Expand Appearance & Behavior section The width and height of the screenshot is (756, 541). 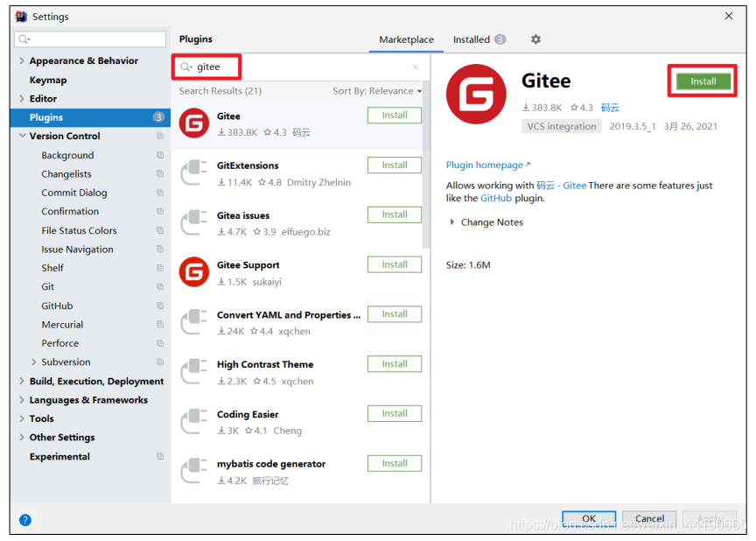[22, 60]
